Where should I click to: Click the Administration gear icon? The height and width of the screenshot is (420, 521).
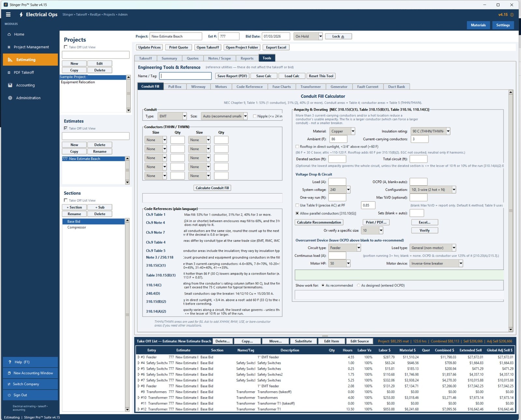click(10, 98)
